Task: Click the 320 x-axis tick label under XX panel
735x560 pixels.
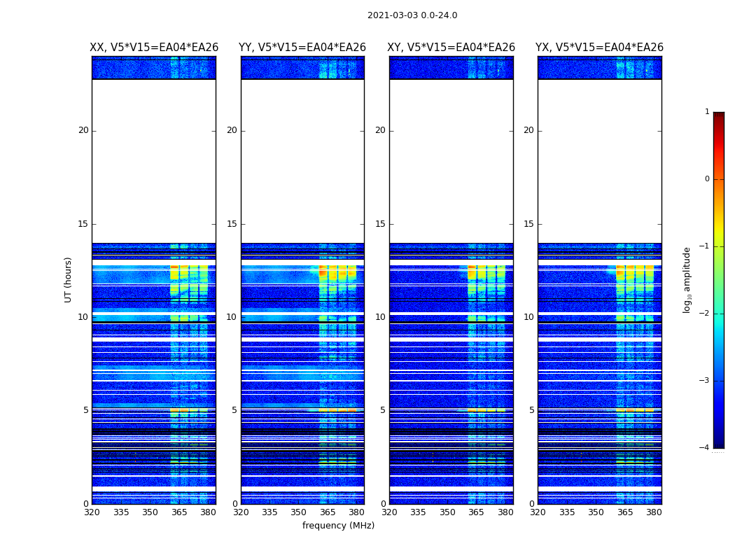Action: 92,512
